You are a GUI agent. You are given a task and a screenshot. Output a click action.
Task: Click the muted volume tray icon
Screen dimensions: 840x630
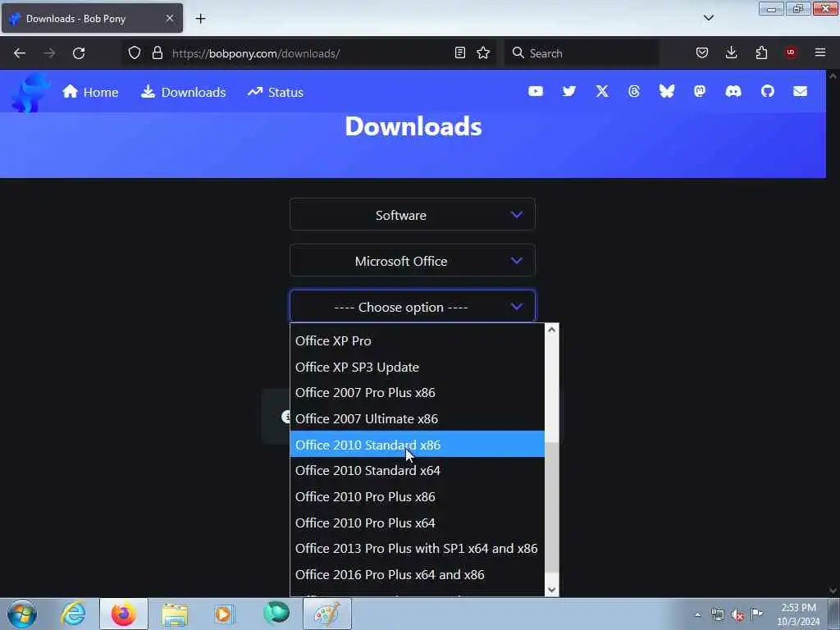point(737,615)
